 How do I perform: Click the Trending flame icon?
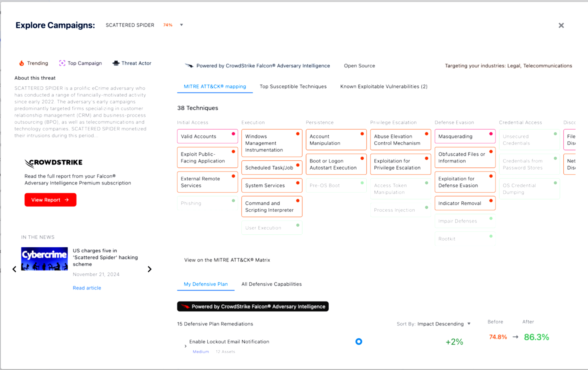[22, 63]
